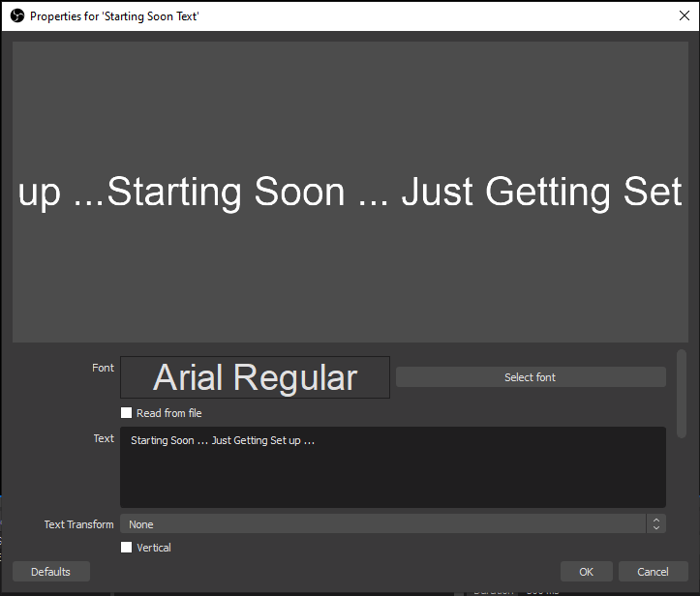
Task: Click the 'Font' field label
Action: [103, 368]
